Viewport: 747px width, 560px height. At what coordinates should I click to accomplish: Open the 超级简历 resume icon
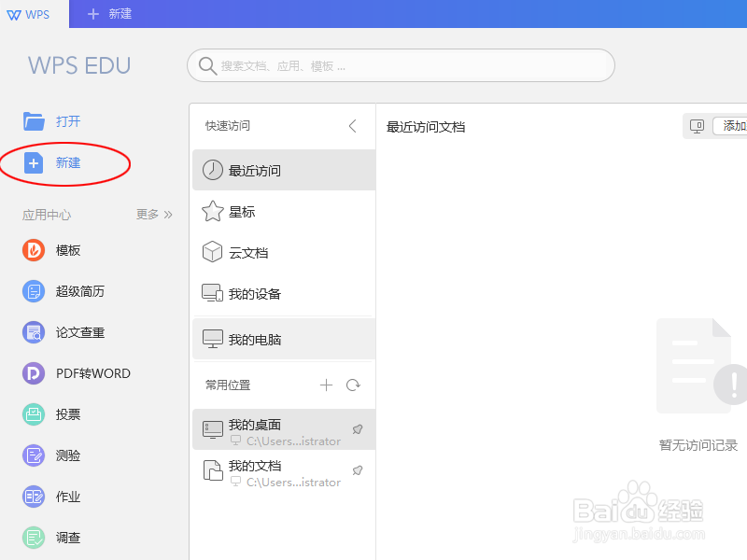coord(34,291)
